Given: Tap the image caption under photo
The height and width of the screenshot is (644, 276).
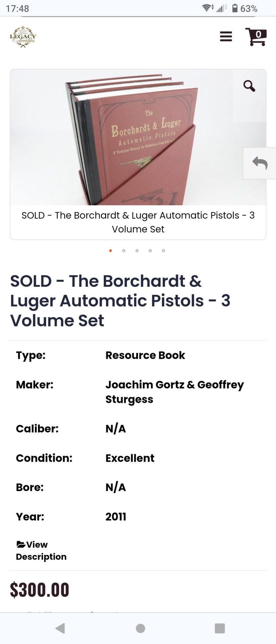Looking at the screenshot, I should 138,222.
